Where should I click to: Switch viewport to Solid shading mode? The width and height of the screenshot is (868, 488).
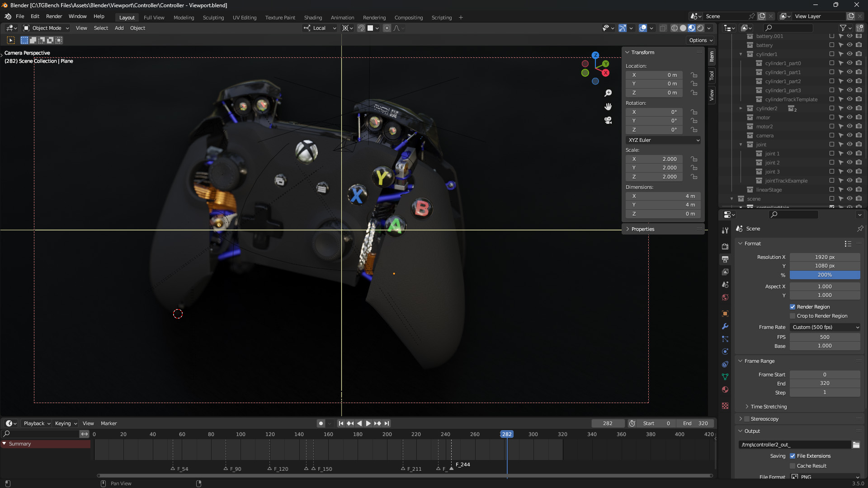coord(683,28)
